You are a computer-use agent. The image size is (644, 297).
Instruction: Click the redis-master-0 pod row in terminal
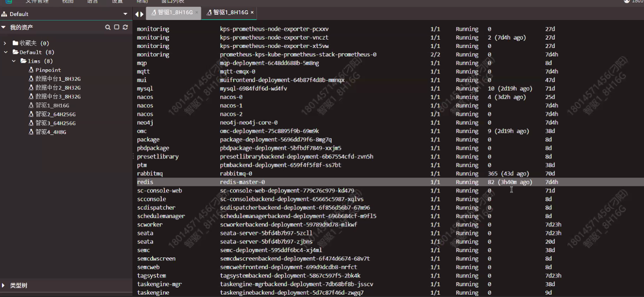tap(242, 182)
